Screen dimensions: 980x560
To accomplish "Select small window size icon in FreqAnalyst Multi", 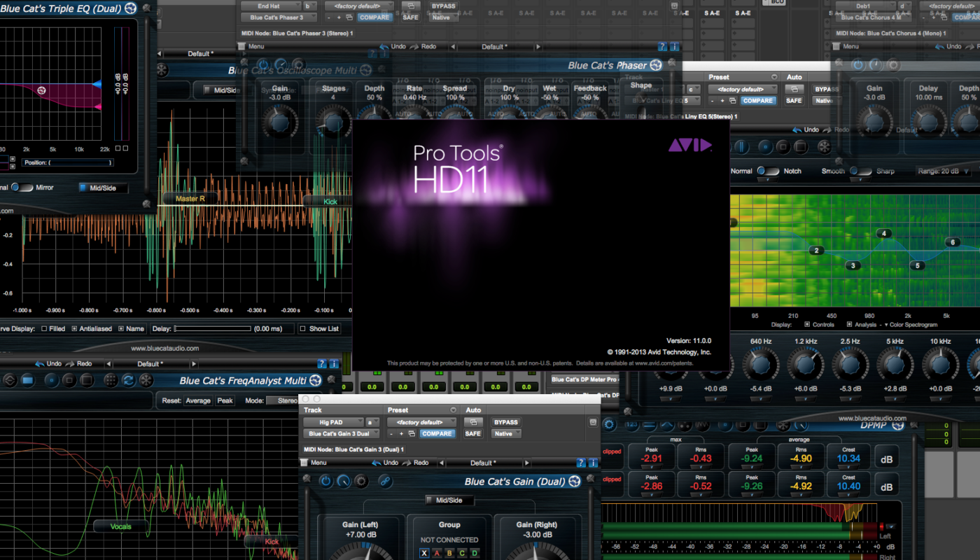I will point(51,381).
